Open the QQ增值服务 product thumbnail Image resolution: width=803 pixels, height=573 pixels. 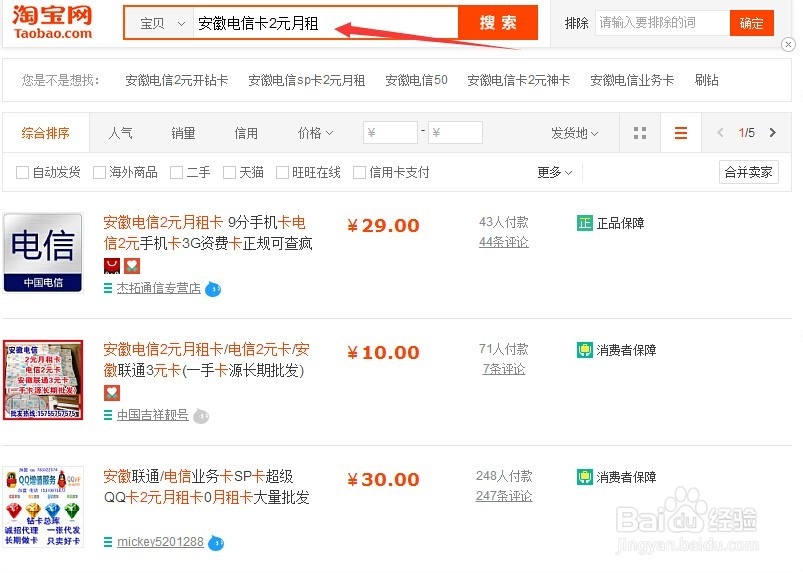(43, 506)
